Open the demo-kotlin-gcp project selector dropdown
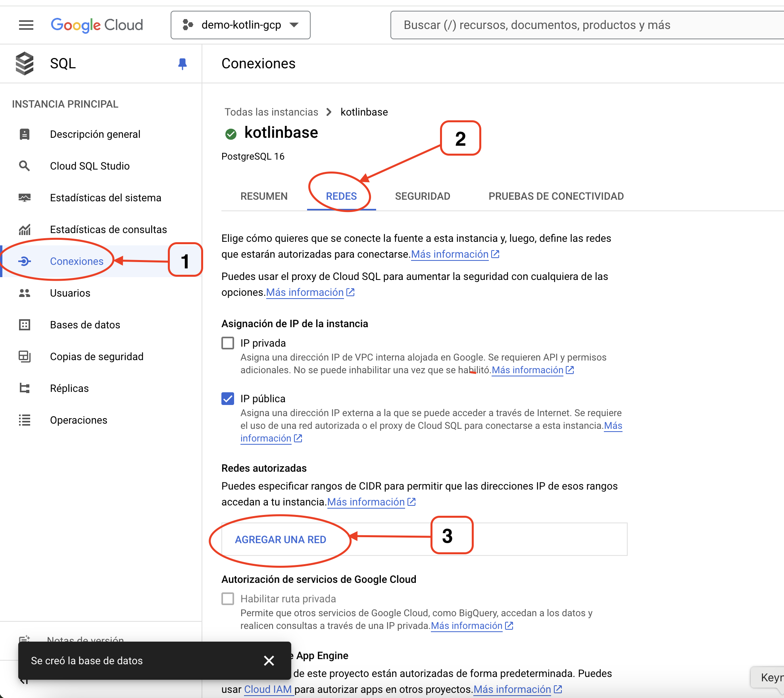The height and width of the screenshot is (698, 784). click(x=240, y=25)
